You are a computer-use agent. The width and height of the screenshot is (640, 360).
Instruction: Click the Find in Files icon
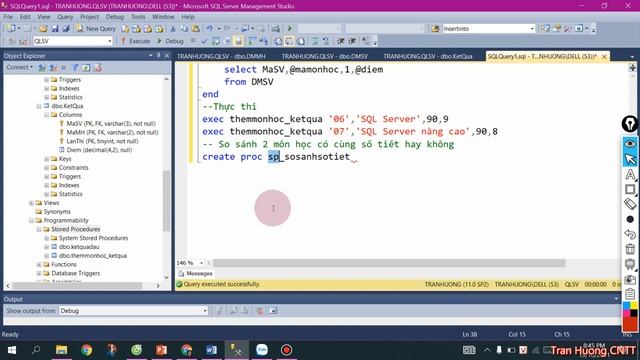point(435,29)
